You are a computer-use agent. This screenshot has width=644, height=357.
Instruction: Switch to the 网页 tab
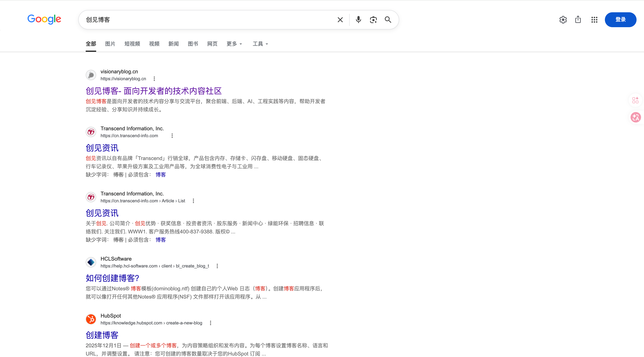point(212,44)
